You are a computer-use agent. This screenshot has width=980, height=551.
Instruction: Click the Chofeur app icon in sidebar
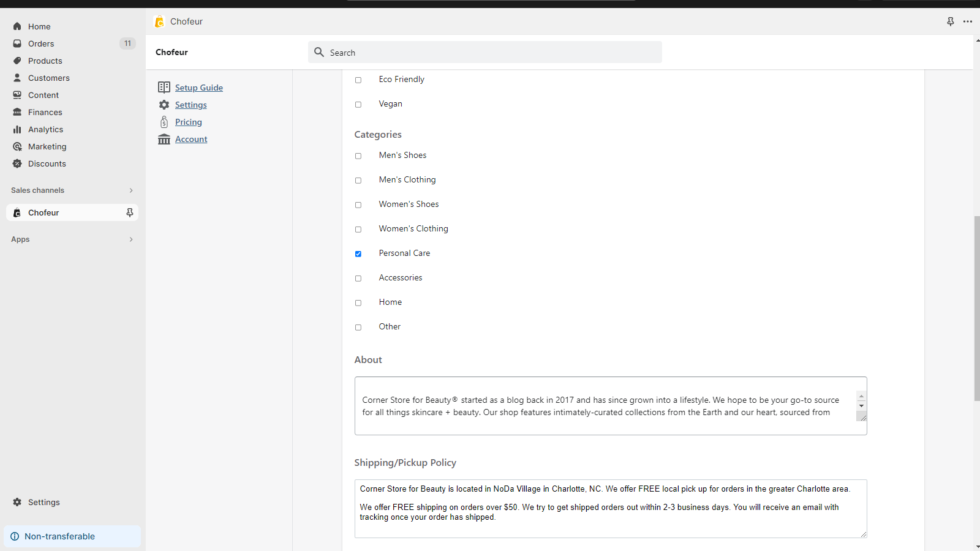(17, 212)
